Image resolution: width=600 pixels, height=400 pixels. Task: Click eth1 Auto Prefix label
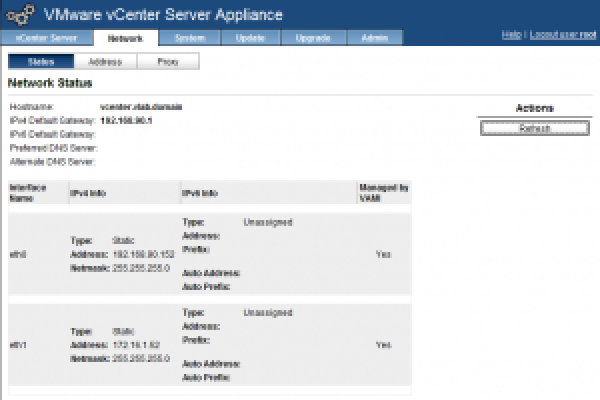(x=206, y=377)
